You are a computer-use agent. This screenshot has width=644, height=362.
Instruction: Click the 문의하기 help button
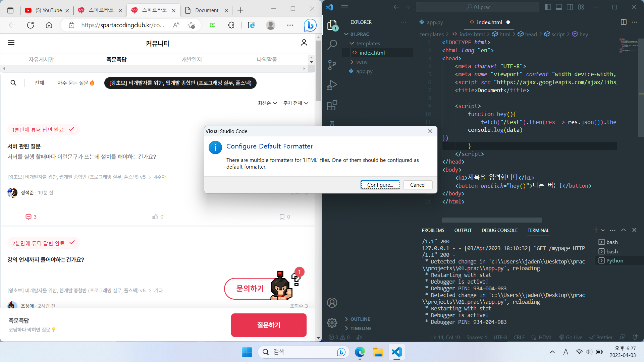point(250,289)
